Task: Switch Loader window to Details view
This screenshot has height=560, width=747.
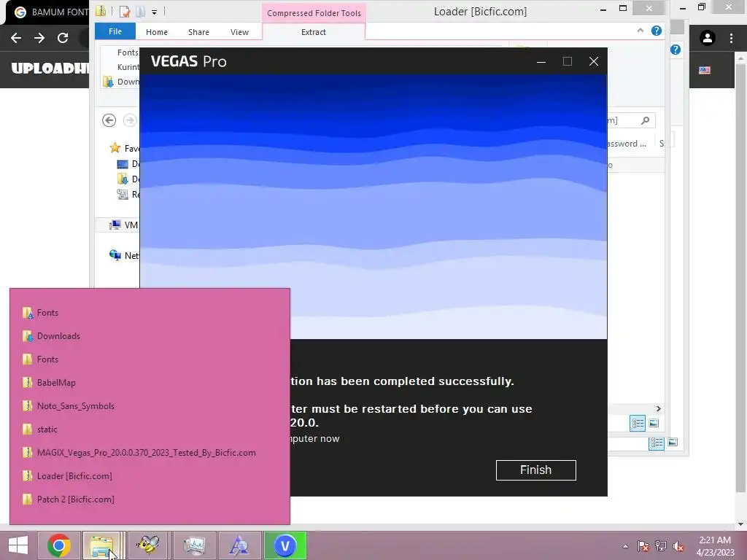Action: pyautogui.click(x=638, y=423)
